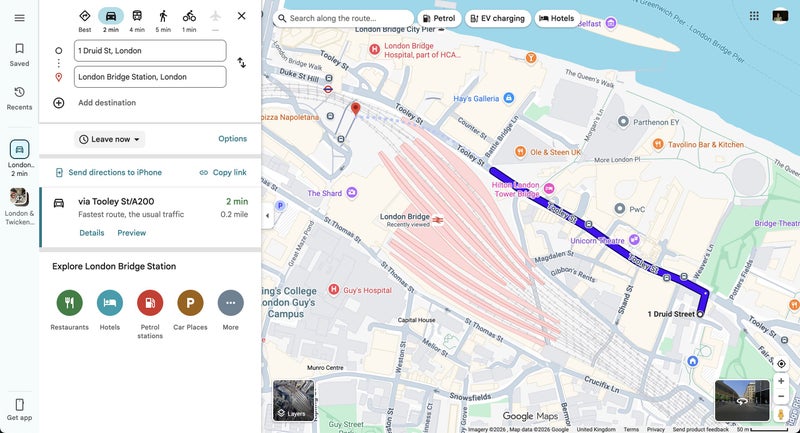The height and width of the screenshot is (433, 800).
Task: Close the directions panel
Action: click(241, 16)
